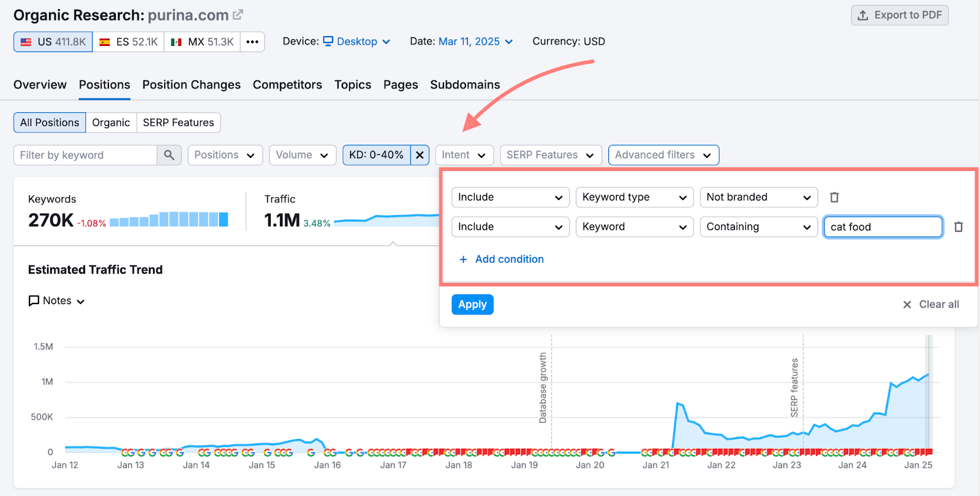980x496 pixels.
Task: Click the Add condition plus link
Action: tap(502, 259)
